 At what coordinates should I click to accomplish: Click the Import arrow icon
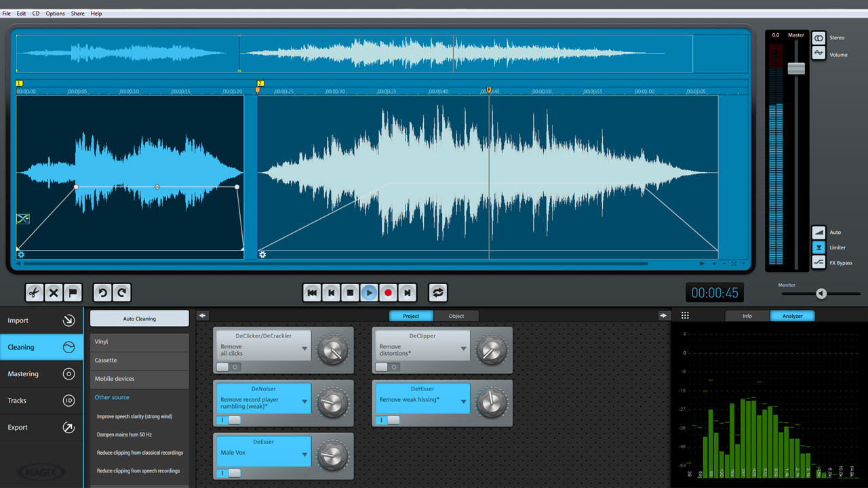pyautogui.click(x=68, y=321)
